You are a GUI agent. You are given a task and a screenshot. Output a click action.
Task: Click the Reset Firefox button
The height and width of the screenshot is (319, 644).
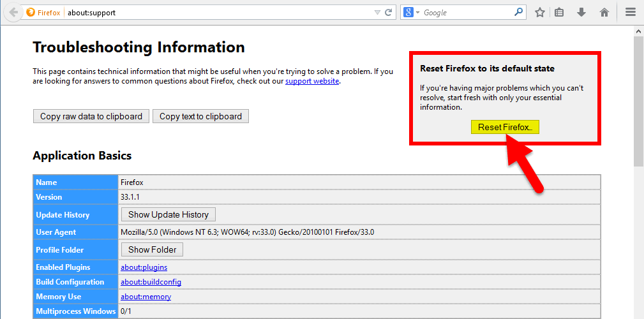pos(505,127)
